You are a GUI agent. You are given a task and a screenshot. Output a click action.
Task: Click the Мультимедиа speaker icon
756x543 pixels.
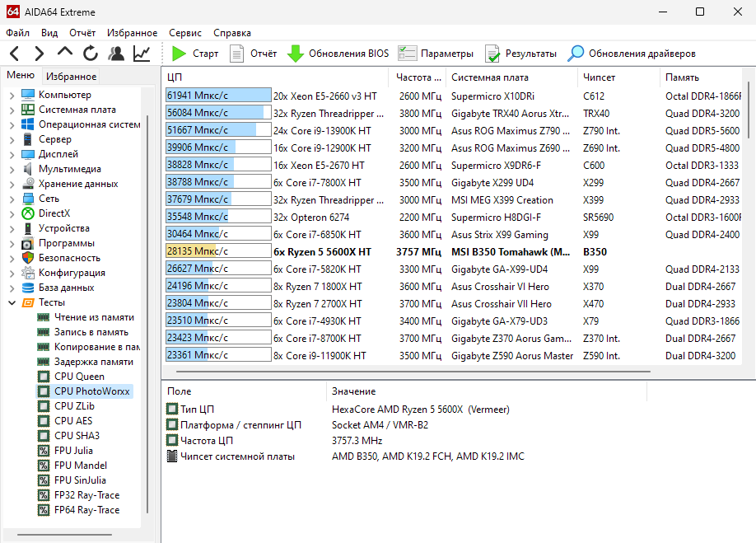28,169
